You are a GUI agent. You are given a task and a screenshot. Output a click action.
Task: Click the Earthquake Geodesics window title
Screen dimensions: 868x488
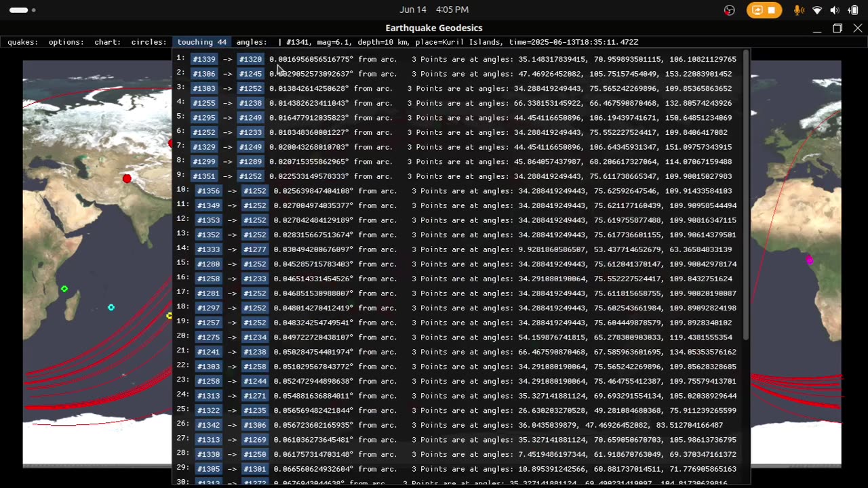point(434,28)
